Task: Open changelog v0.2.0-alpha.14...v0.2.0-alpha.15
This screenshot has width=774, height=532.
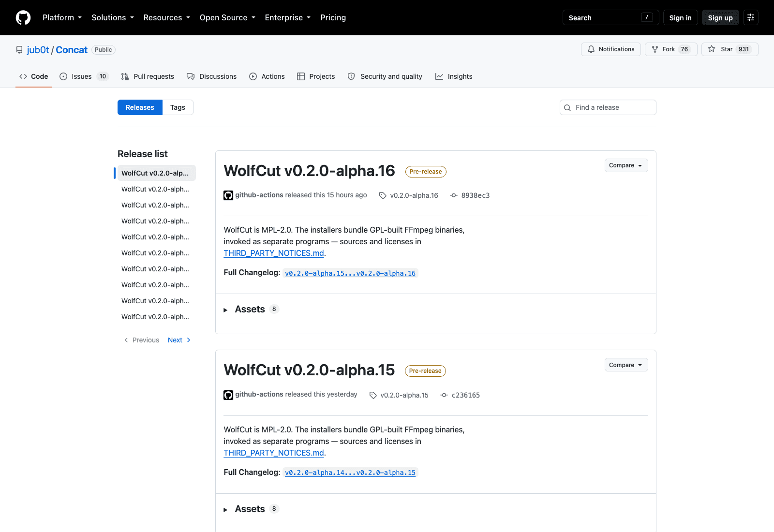Action: 350,473
